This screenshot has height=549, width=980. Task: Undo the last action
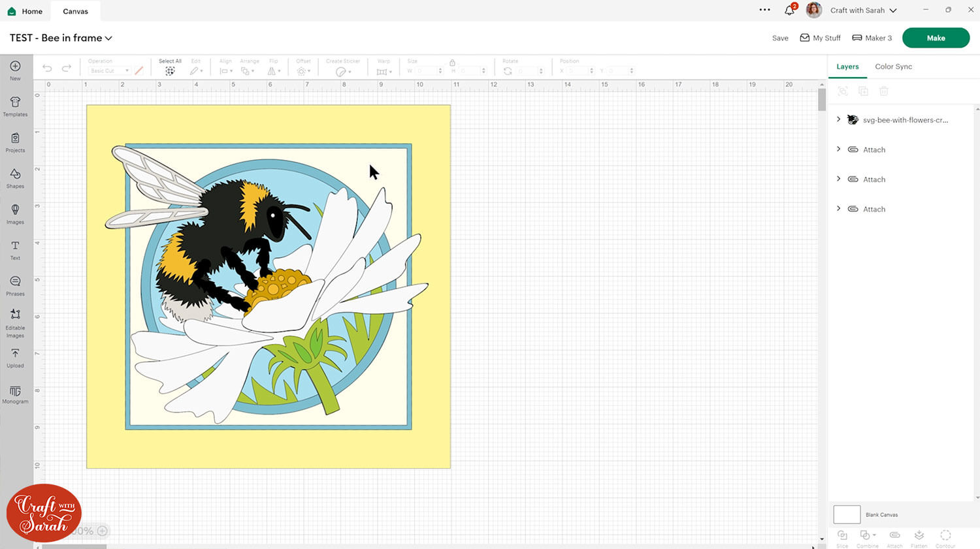pos(47,68)
